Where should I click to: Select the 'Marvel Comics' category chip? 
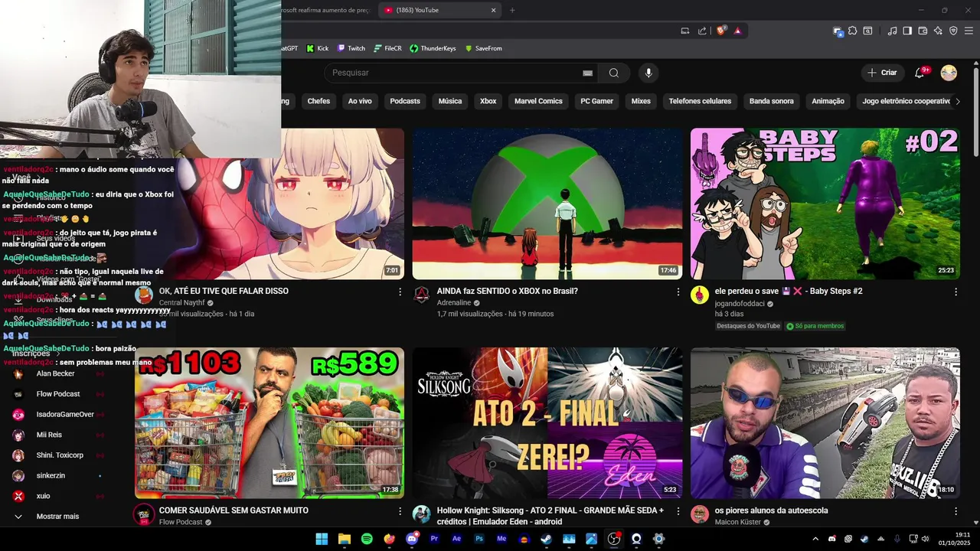tap(538, 101)
